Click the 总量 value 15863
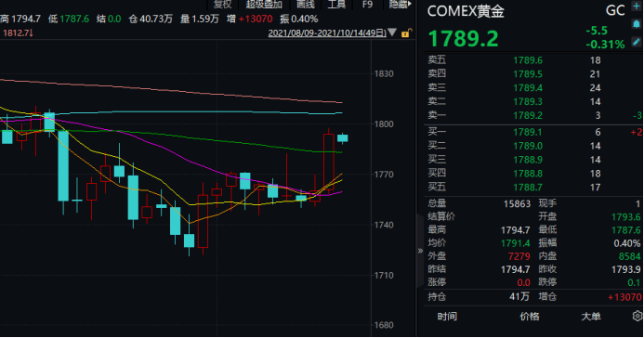This screenshot has width=644, height=338. click(517, 204)
